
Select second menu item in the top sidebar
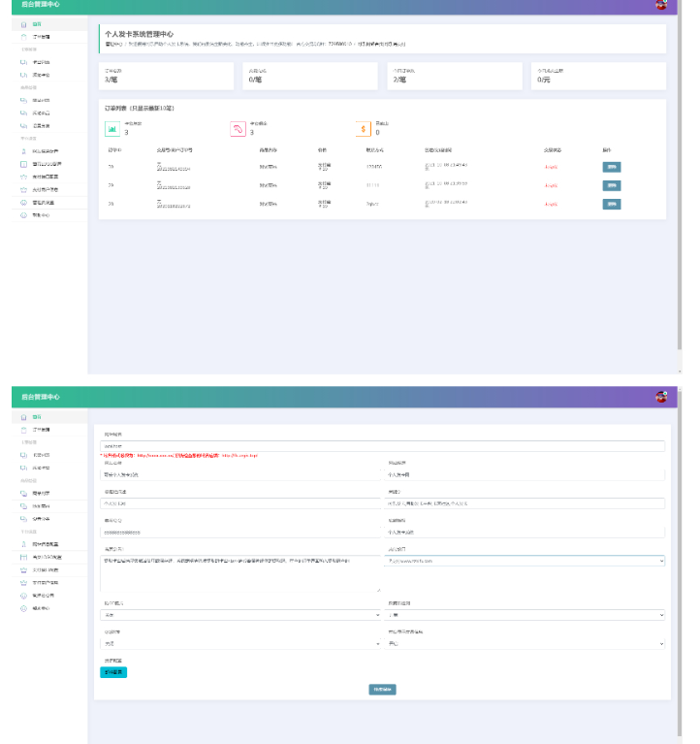pyautogui.click(x=39, y=37)
